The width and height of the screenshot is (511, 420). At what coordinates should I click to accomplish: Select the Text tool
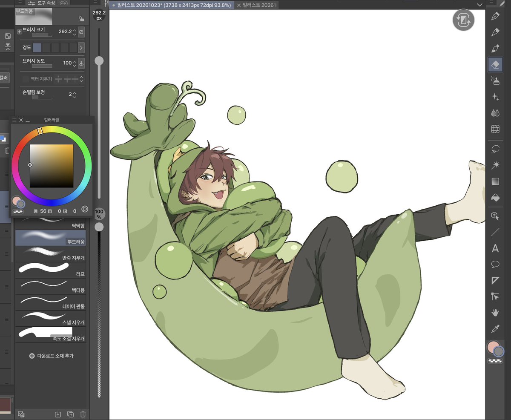pyautogui.click(x=495, y=248)
